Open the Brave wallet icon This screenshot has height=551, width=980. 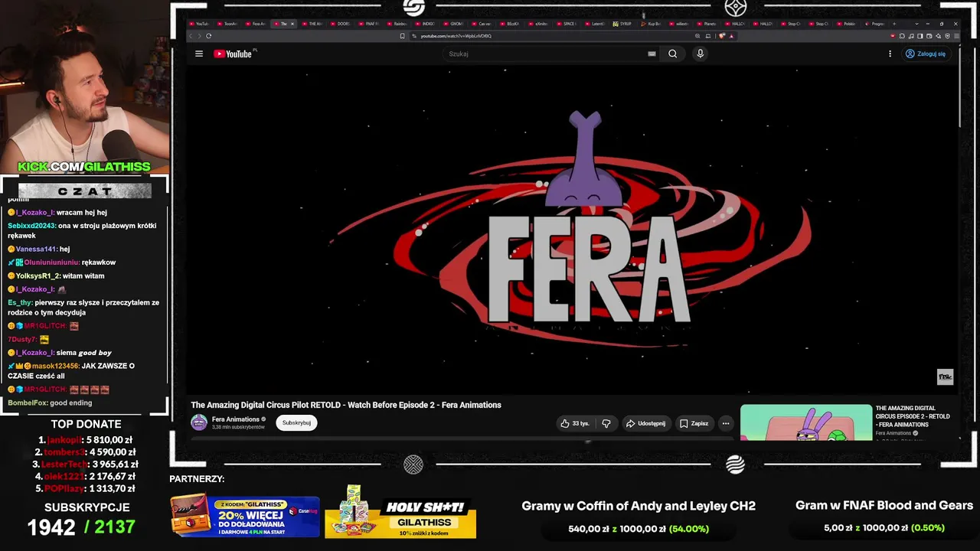[929, 36]
